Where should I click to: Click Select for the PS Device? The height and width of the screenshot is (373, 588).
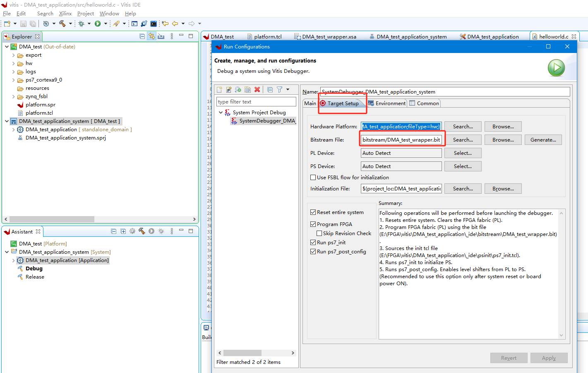[463, 166]
